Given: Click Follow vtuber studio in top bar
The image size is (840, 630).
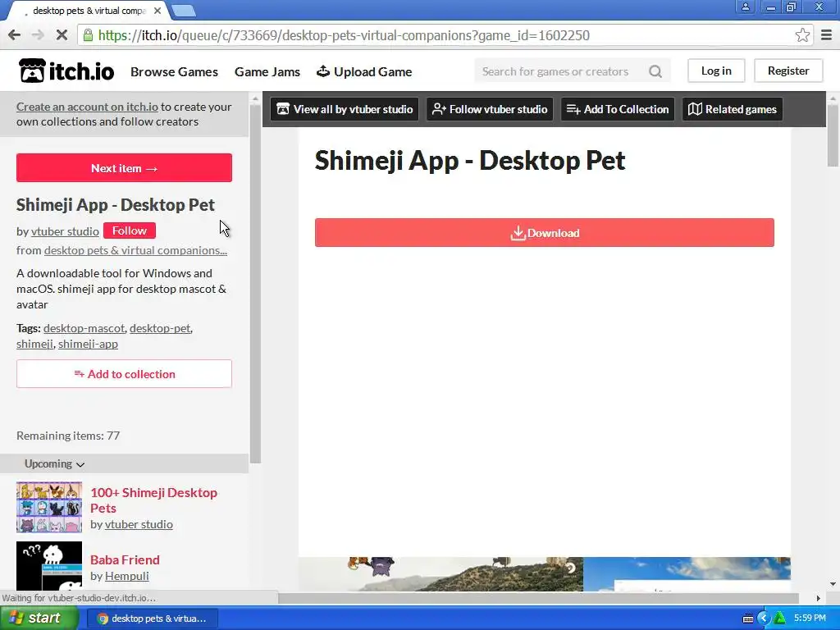Looking at the screenshot, I should point(490,109).
